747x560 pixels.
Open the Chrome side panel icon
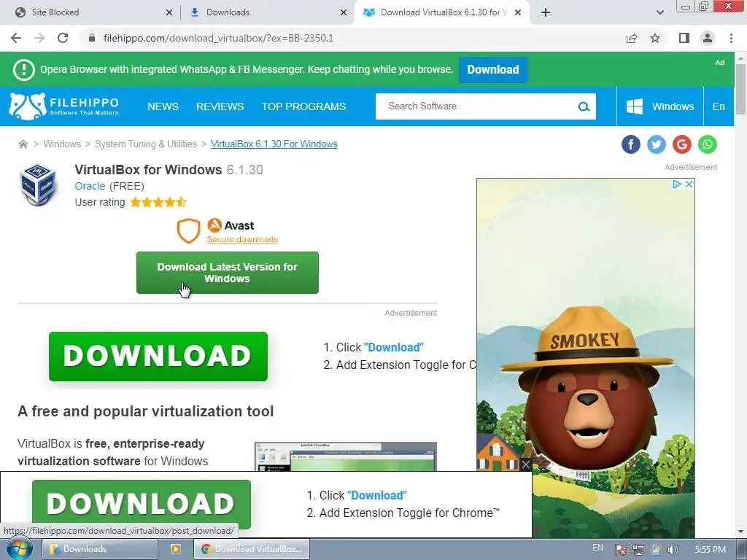(684, 38)
